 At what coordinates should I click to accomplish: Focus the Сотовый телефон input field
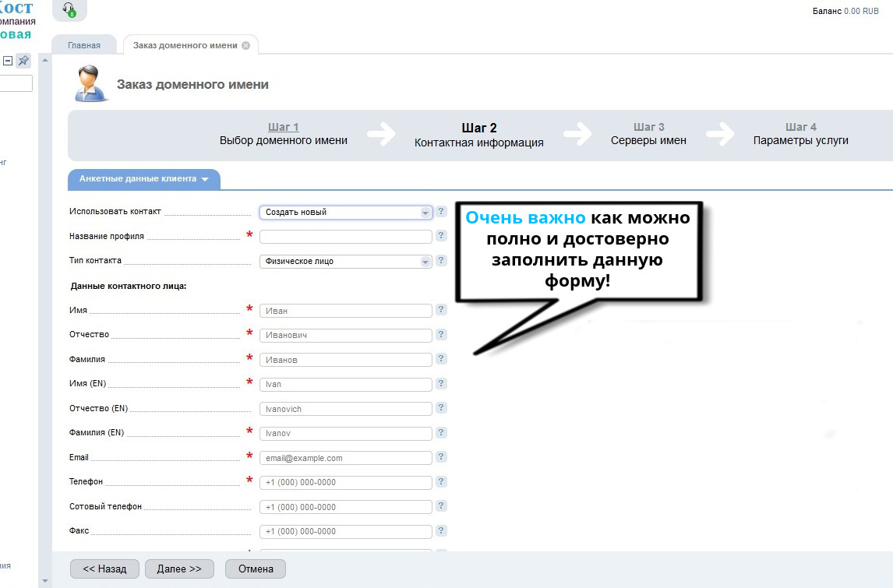[346, 507]
